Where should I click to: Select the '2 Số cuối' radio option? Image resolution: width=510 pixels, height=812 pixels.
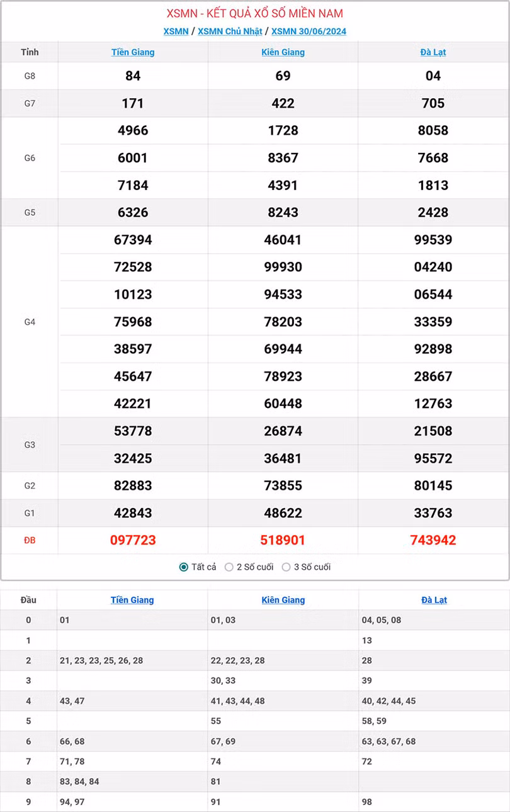[x=229, y=567]
